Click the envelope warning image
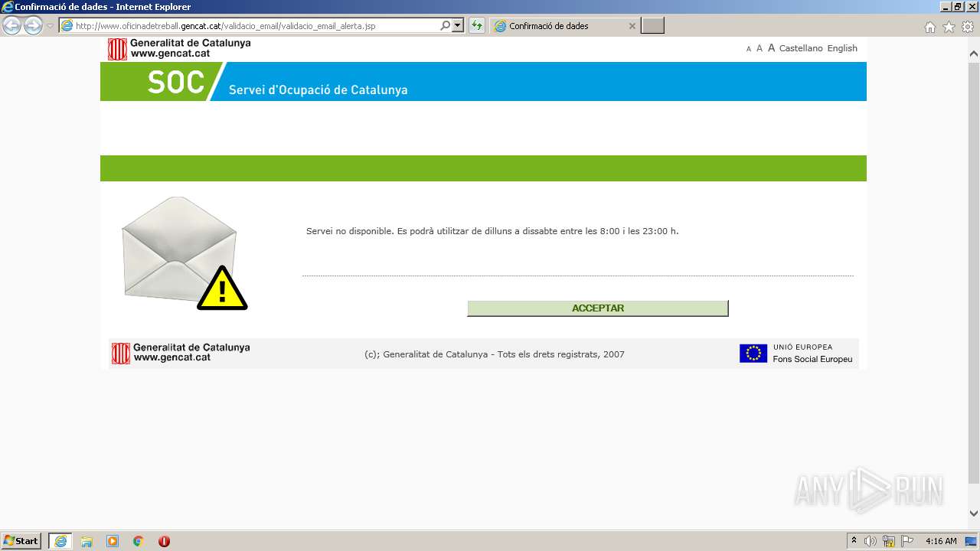The width and height of the screenshot is (980, 551). click(184, 253)
